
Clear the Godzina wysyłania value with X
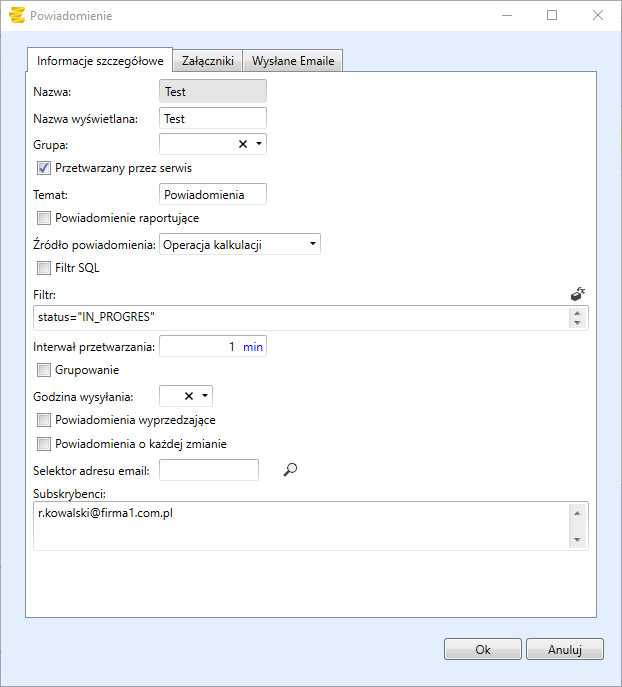coord(188,395)
